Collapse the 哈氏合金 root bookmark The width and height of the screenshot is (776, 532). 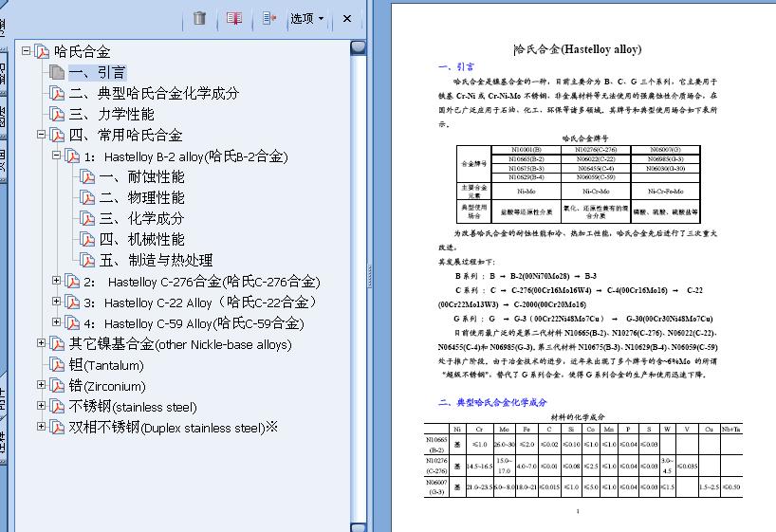pyautogui.click(x=27, y=50)
